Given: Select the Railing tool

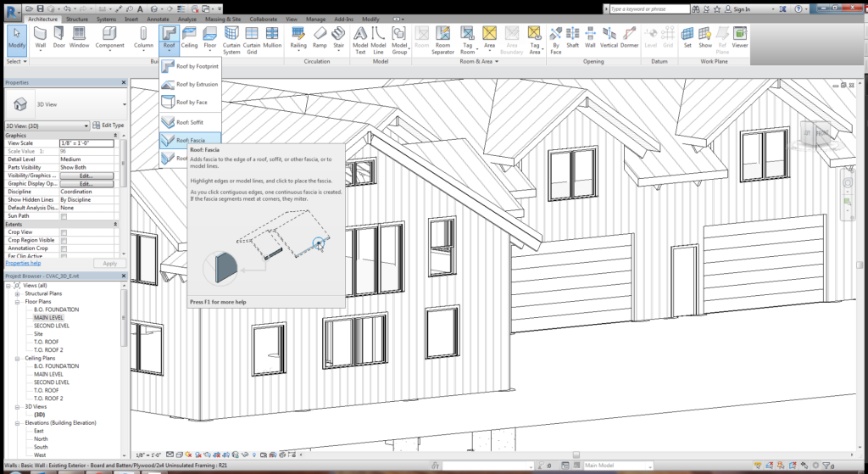Looking at the screenshot, I should point(298,37).
